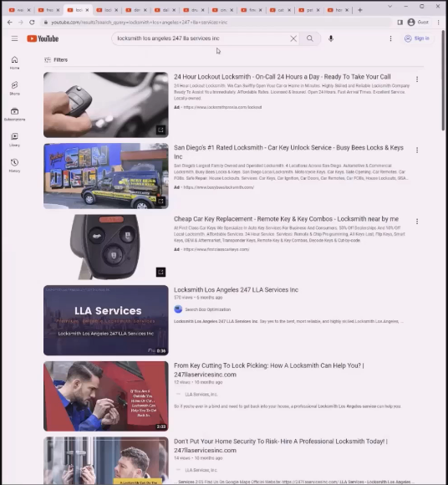Open Shorts from the sidebar
This screenshot has width=448, height=485.
click(x=14, y=88)
